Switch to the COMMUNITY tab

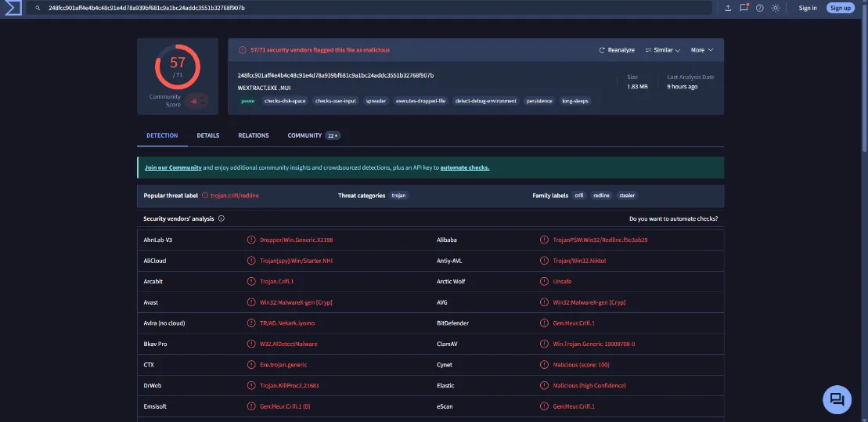pyautogui.click(x=314, y=135)
